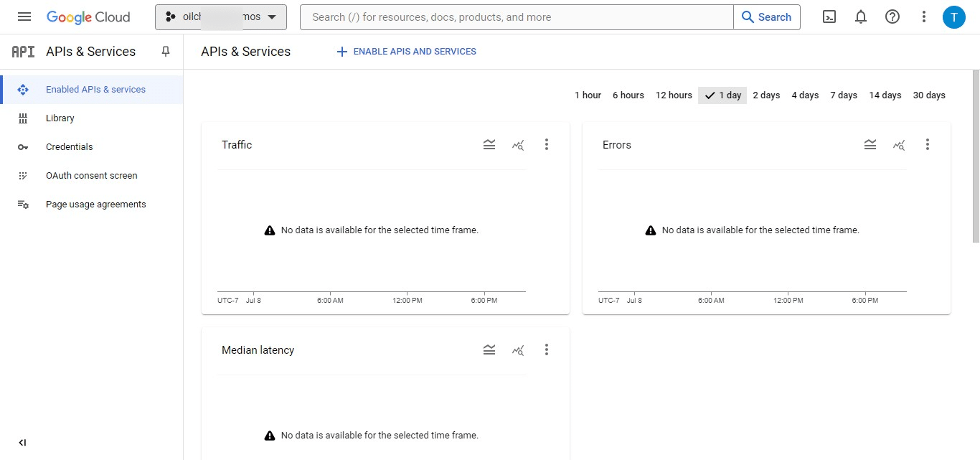Open Page usage agreements
Image resolution: width=980 pixels, height=460 pixels.
96,204
